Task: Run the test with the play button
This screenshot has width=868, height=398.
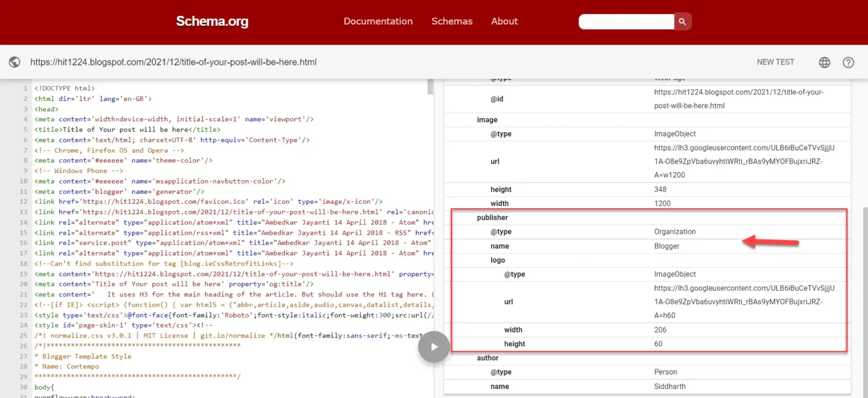Action: pos(434,347)
